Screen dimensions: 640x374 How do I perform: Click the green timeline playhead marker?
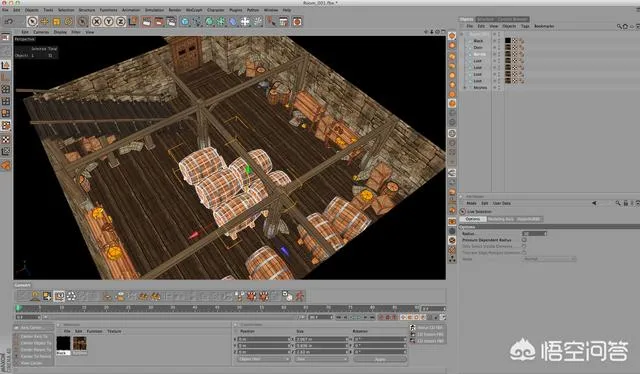[x=18, y=308]
